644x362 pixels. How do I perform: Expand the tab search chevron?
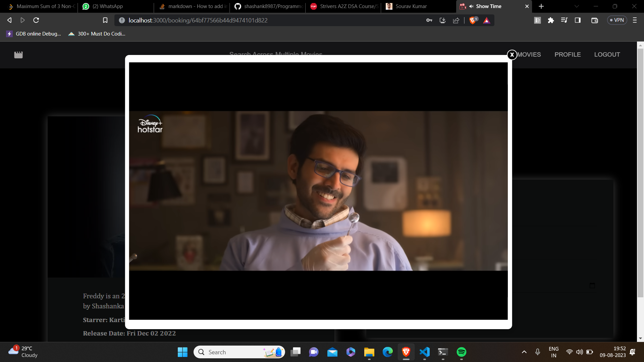(x=577, y=6)
